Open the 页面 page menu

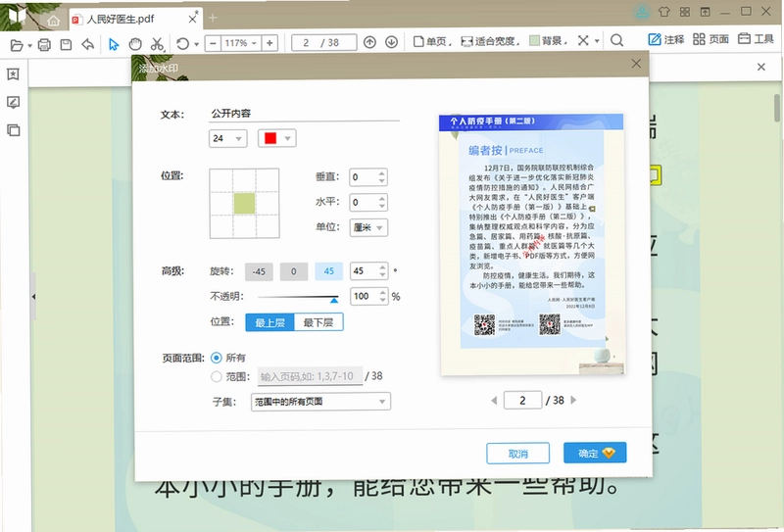(710, 39)
